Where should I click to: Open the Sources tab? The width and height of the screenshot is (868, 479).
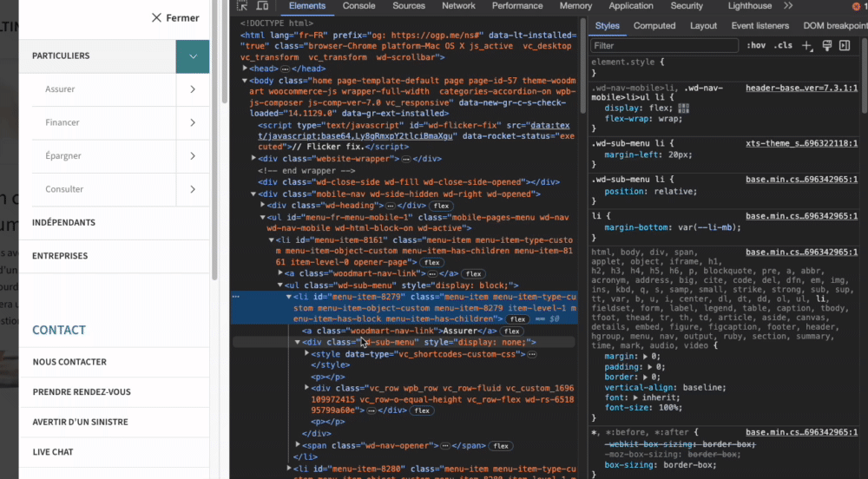tap(409, 6)
